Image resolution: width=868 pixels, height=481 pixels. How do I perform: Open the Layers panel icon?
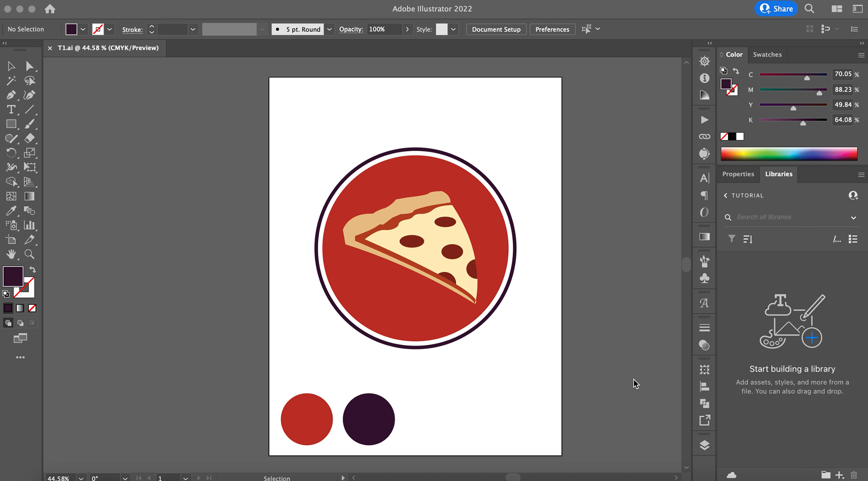click(x=704, y=445)
